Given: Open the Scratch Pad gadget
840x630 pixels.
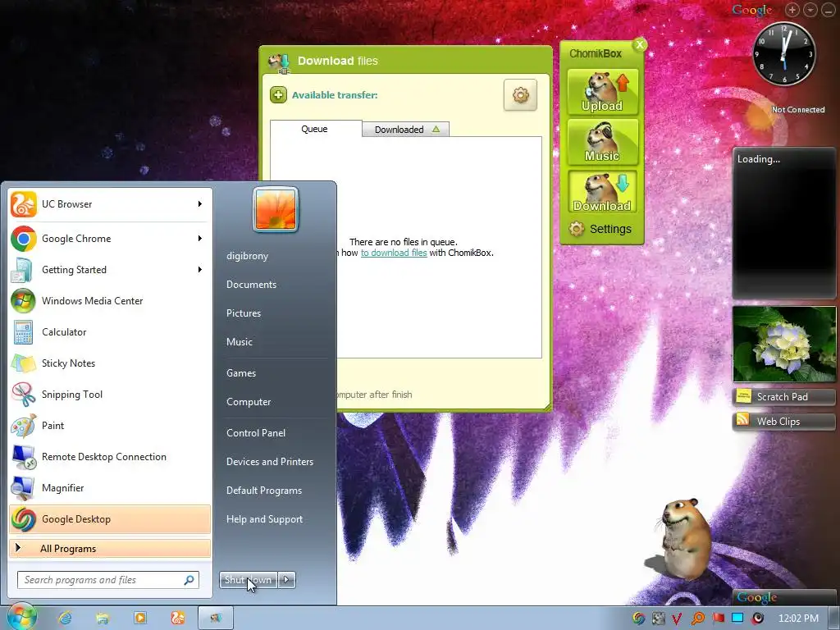Looking at the screenshot, I should [x=784, y=396].
